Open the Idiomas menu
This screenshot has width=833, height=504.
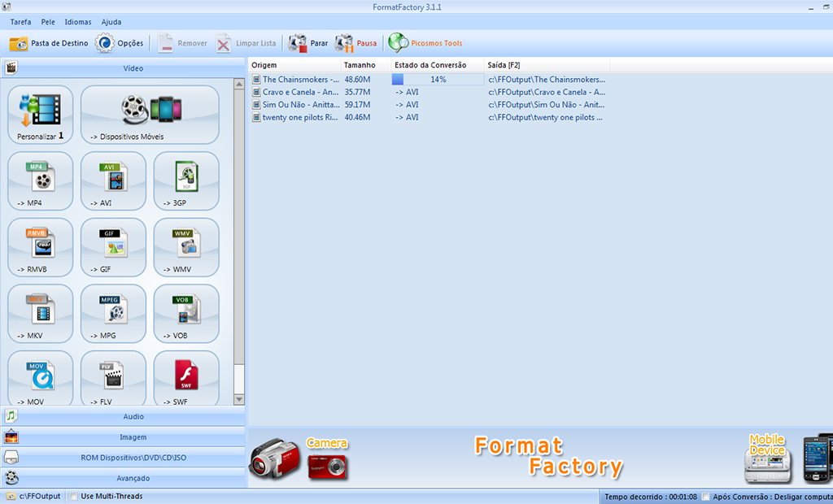pyautogui.click(x=78, y=22)
